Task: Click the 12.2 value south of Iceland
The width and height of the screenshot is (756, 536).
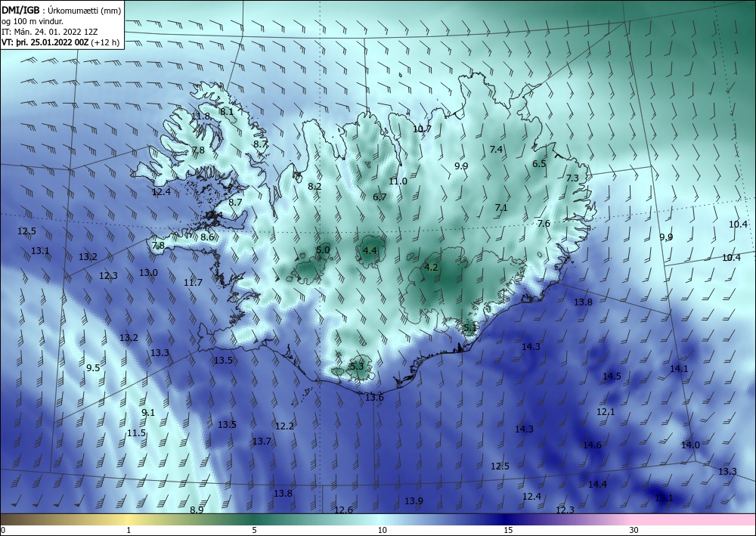Action: [x=284, y=426]
